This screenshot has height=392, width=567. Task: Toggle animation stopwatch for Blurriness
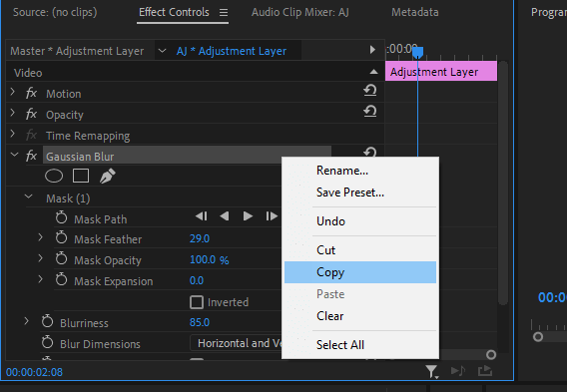[x=47, y=322]
